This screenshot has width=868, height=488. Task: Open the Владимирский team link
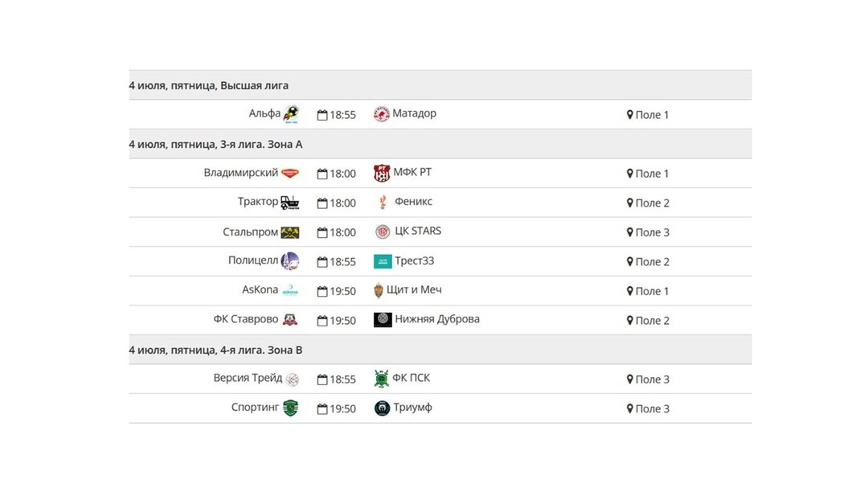241,172
